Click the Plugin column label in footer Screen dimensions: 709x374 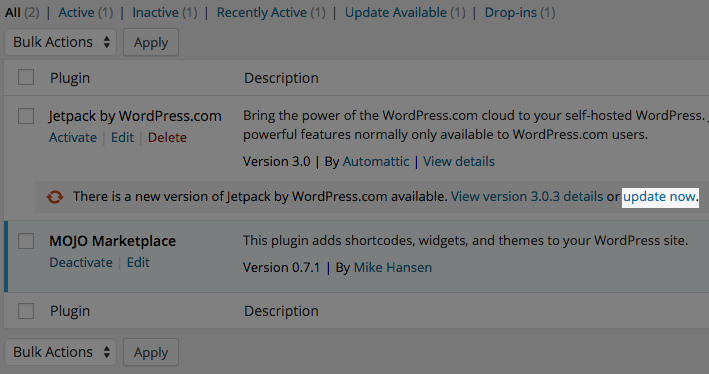pyautogui.click(x=70, y=311)
